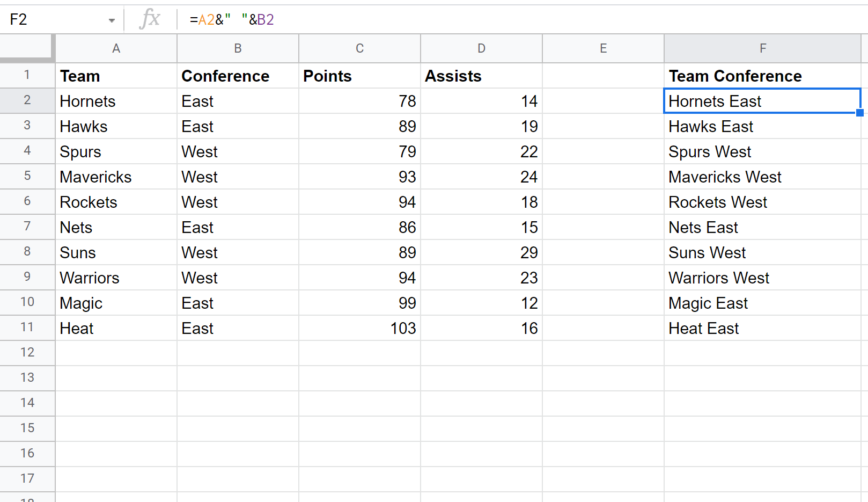Select empty cell E2
The image size is (868, 502).
(x=603, y=101)
